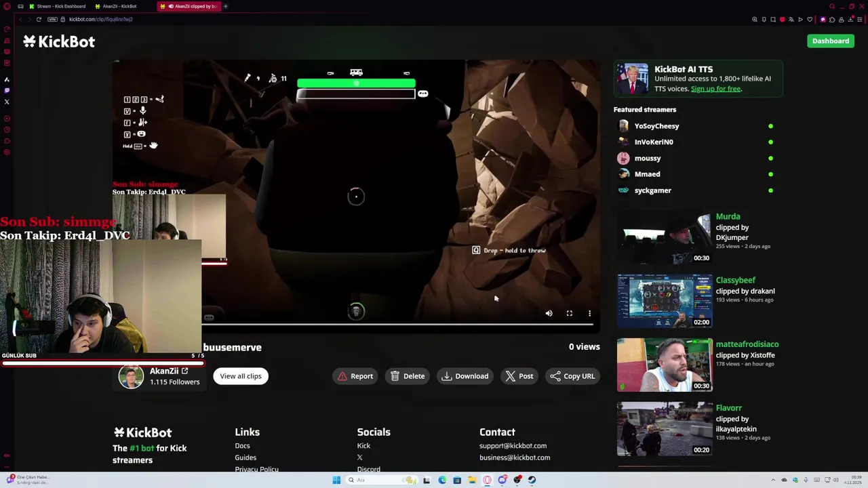This screenshot has height=488, width=868.
Task: Open the Murda channel name link
Action: (x=728, y=216)
